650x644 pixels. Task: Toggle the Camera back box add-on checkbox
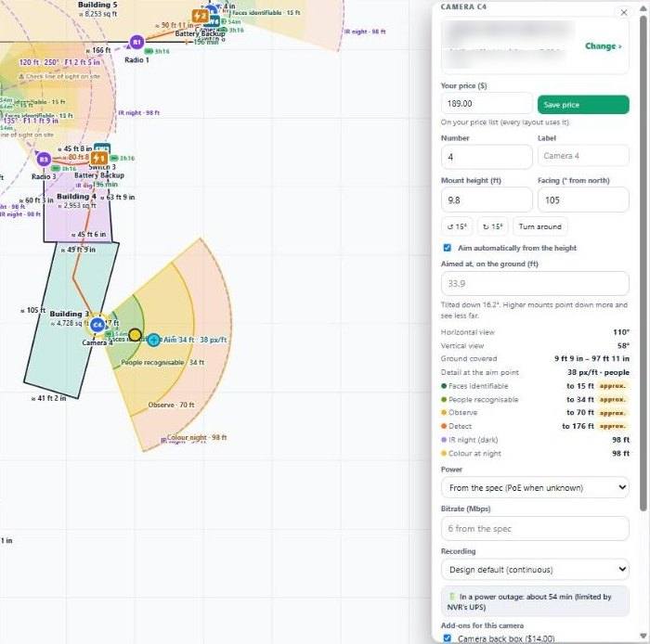(448, 638)
